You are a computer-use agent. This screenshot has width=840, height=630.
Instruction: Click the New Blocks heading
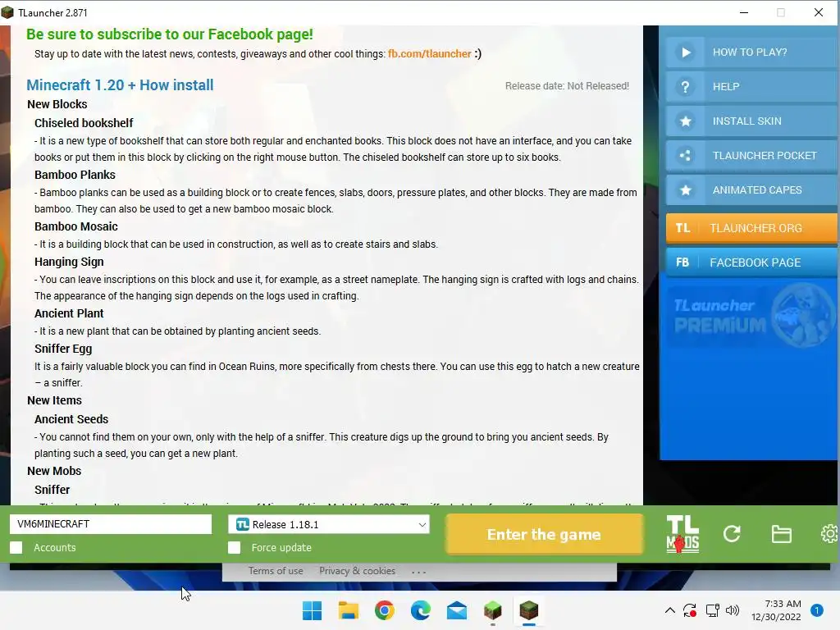(x=57, y=104)
